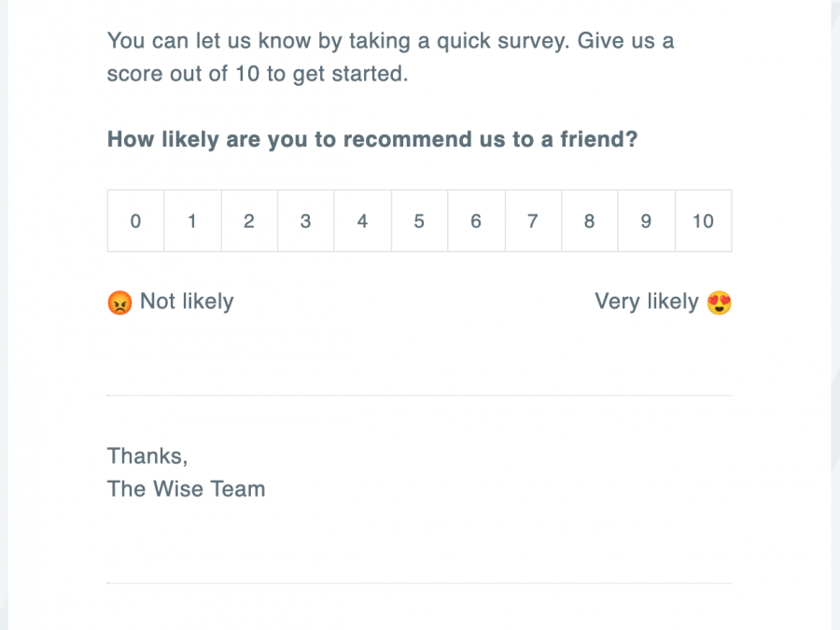The image size is (840, 630).
Task: Rate 9 out of 10
Action: point(646,221)
